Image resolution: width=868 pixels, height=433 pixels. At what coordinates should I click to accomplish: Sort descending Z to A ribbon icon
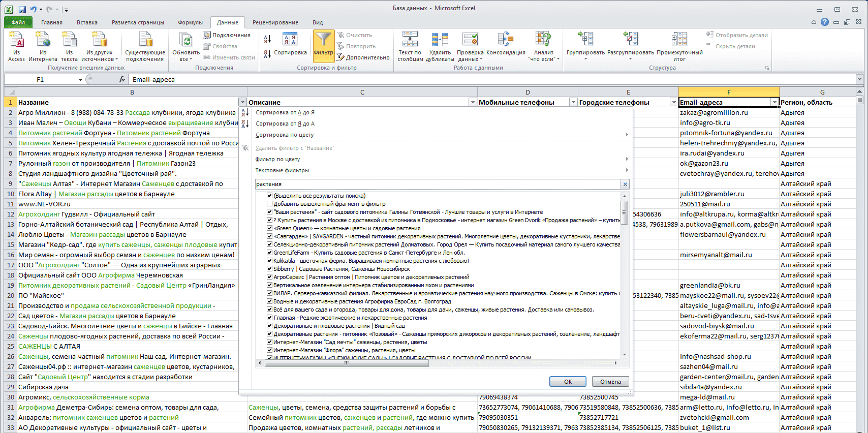click(267, 54)
